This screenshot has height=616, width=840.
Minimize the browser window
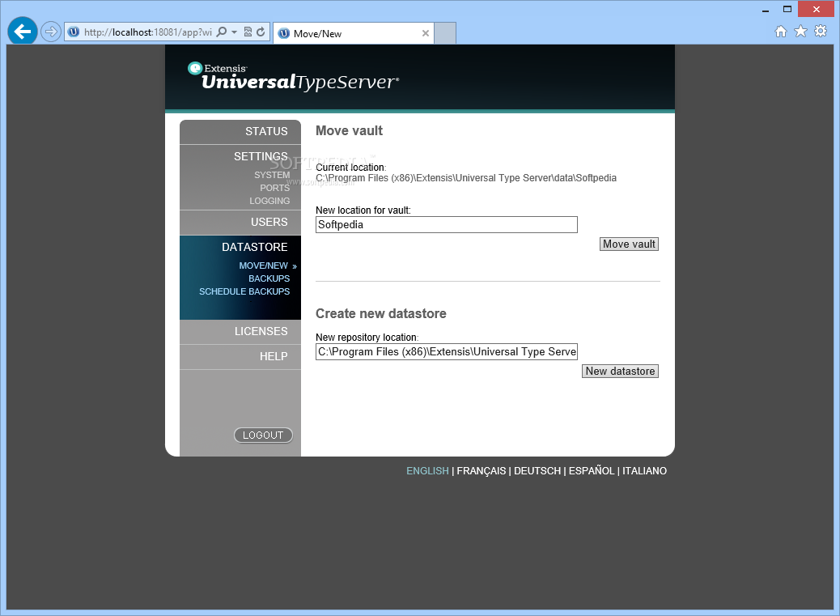point(766,10)
